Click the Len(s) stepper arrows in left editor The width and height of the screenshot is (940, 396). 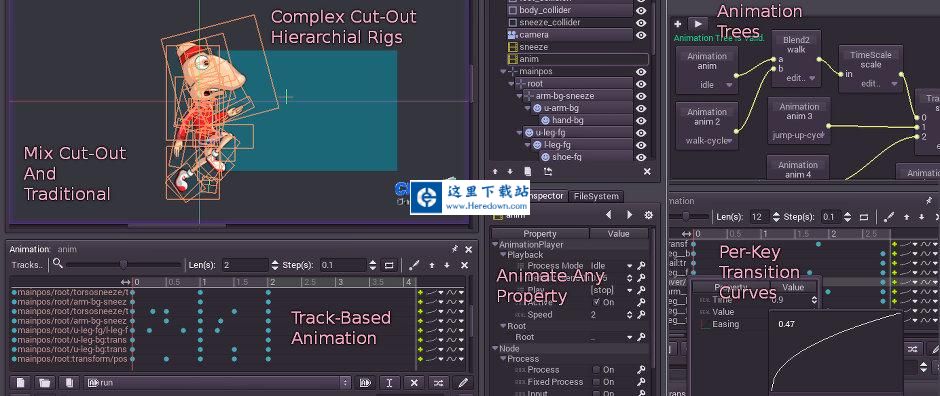pos(275,265)
